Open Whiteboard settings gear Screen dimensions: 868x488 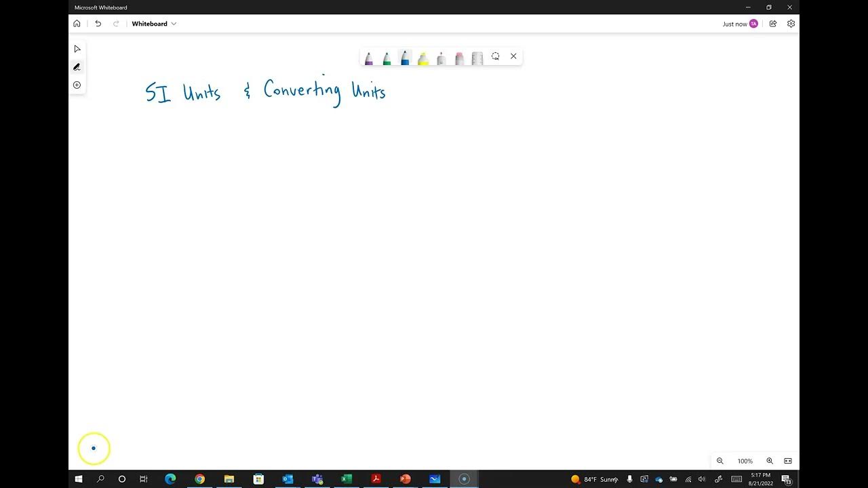[791, 24]
